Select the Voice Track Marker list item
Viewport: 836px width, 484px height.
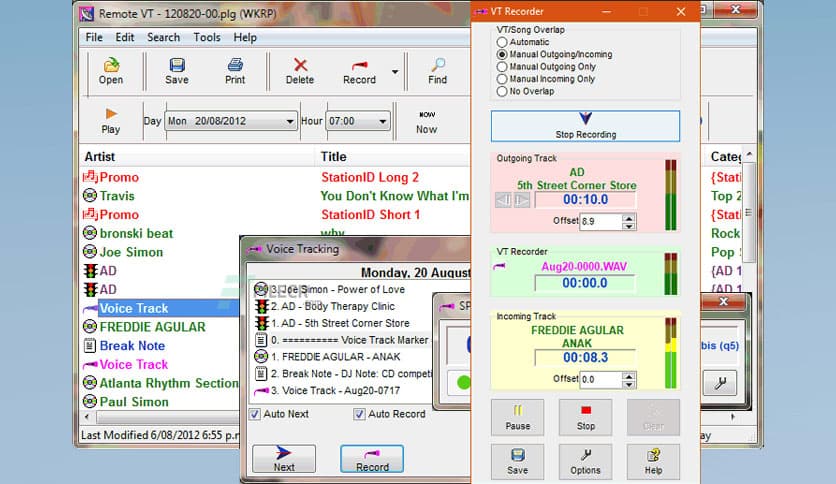click(341, 340)
